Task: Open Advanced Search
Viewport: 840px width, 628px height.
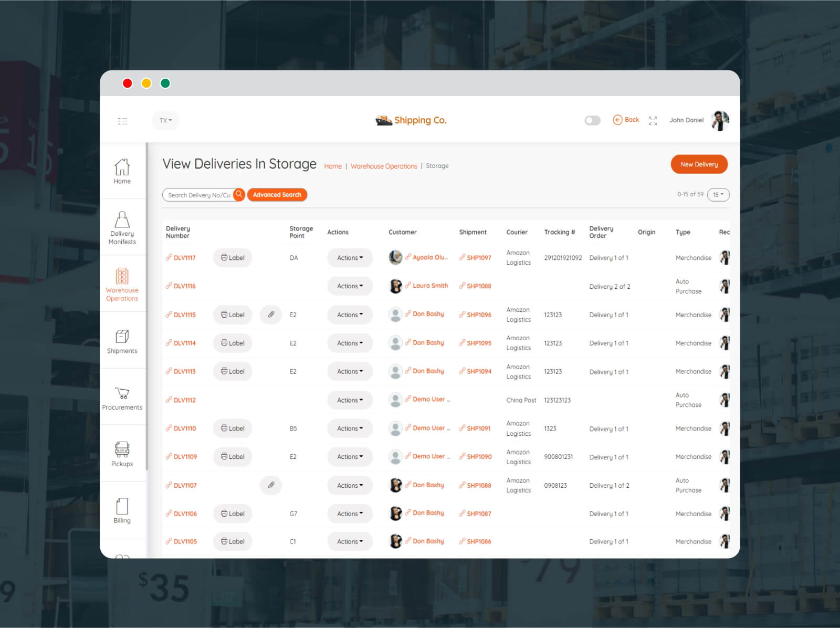Action: [x=277, y=195]
